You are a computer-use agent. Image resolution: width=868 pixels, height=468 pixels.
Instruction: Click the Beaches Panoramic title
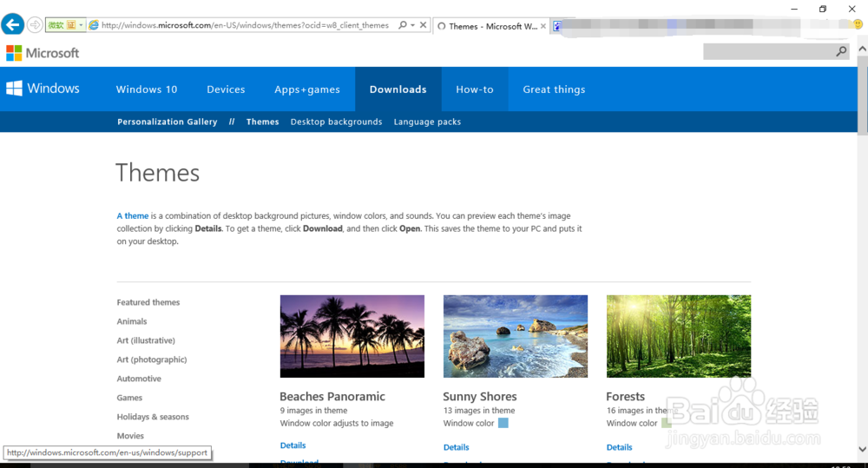(x=332, y=397)
